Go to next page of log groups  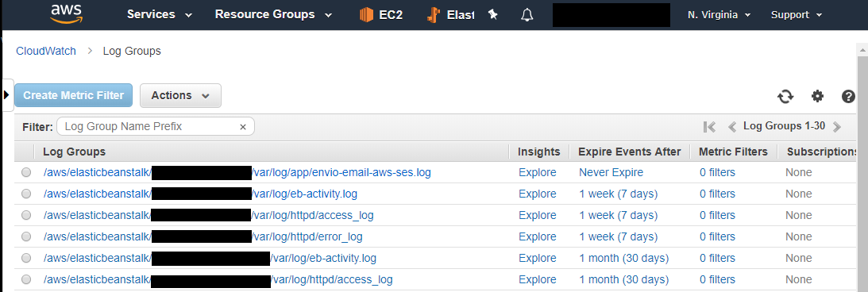[x=836, y=127]
